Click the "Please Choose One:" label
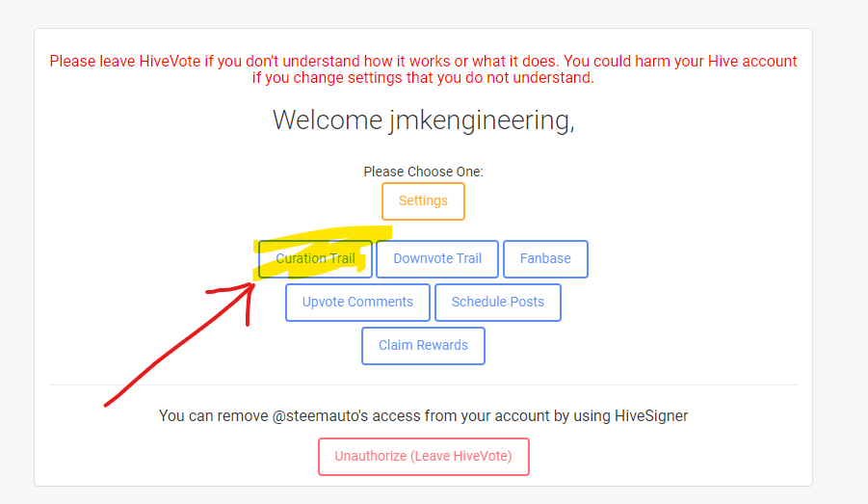 pyautogui.click(x=423, y=172)
